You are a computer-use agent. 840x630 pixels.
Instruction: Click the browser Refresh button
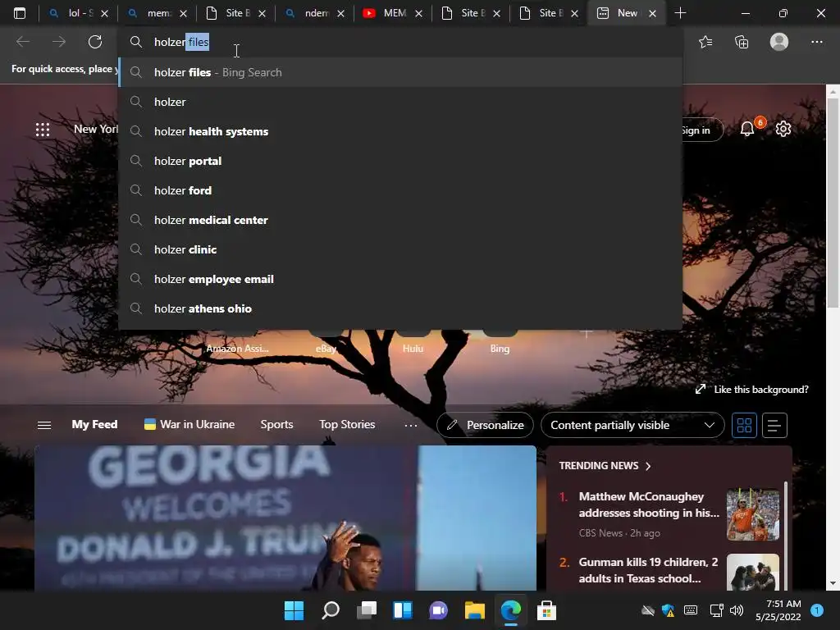point(95,42)
